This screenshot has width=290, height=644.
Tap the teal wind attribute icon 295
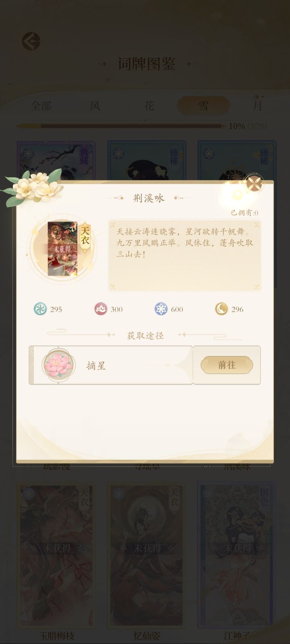40,309
